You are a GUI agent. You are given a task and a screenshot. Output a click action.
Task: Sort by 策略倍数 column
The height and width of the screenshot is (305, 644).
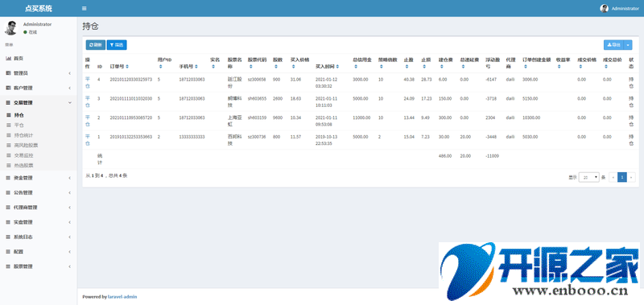click(x=381, y=67)
